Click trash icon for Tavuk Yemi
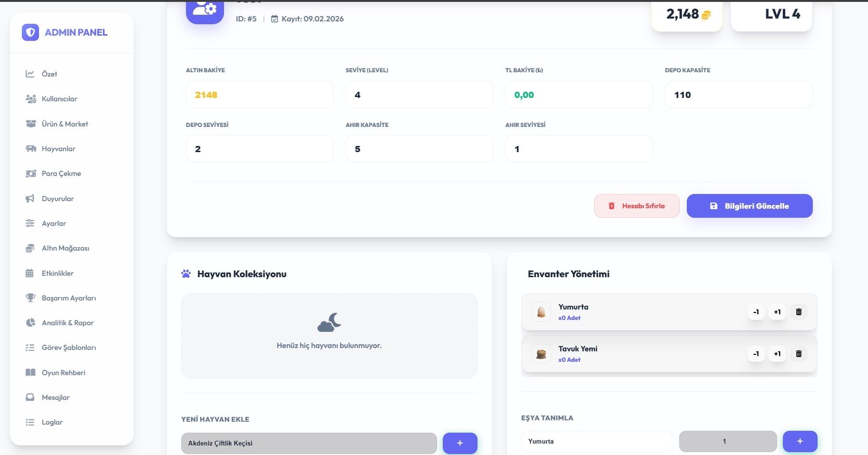 click(799, 354)
